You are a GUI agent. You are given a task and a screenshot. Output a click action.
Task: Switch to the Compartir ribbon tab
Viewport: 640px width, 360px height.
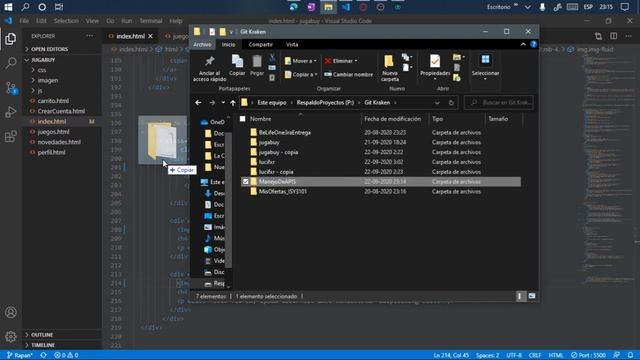(260, 44)
